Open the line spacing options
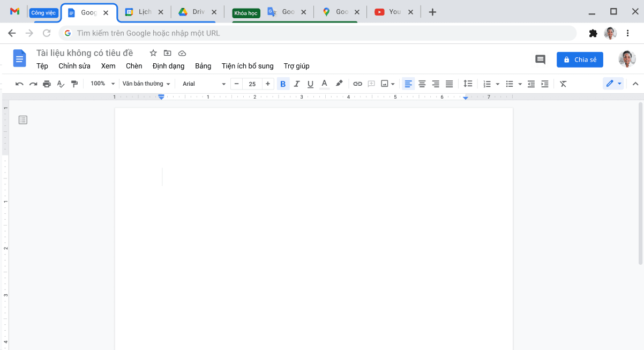Image resolution: width=644 pixels, height=350 pixels. (x=468, y=84)
